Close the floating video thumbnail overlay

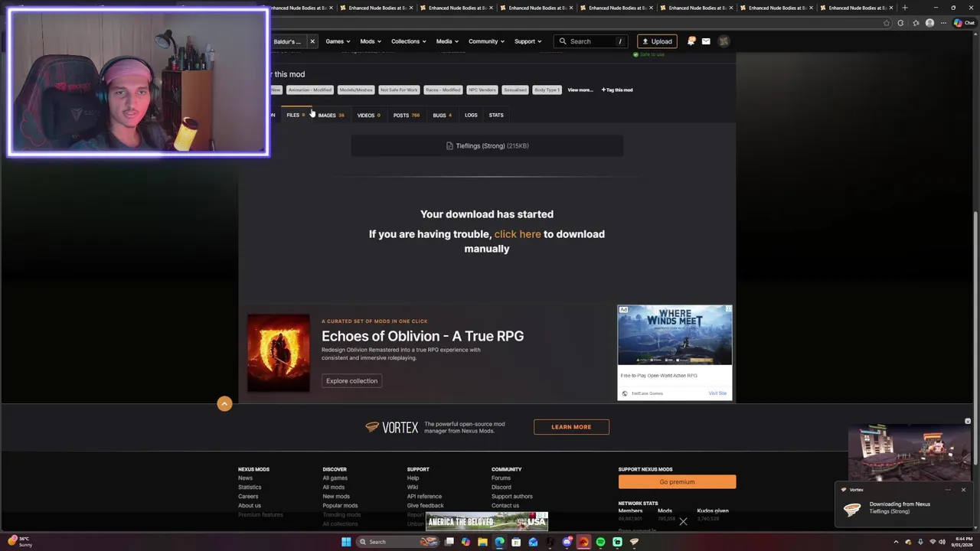click(x=968, y=422)
